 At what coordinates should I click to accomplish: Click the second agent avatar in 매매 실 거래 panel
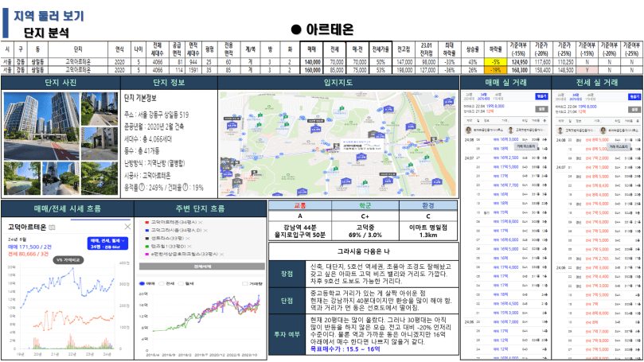pyautogui.click(x=510, y=130)
